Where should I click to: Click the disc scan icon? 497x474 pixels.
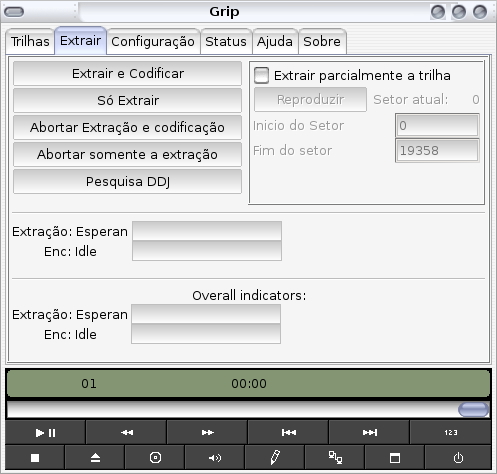tap(155, 457)
